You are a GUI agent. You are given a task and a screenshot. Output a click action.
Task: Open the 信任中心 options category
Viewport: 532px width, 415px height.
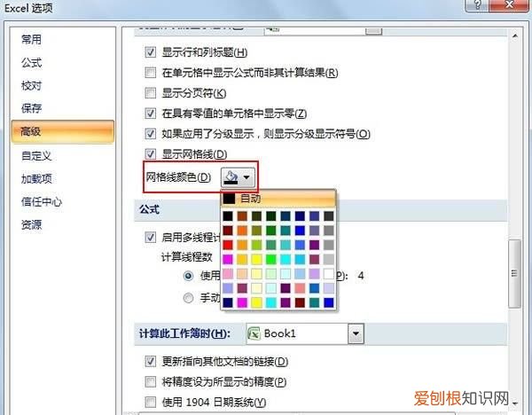pyautogui.click(x=42, y=201)
